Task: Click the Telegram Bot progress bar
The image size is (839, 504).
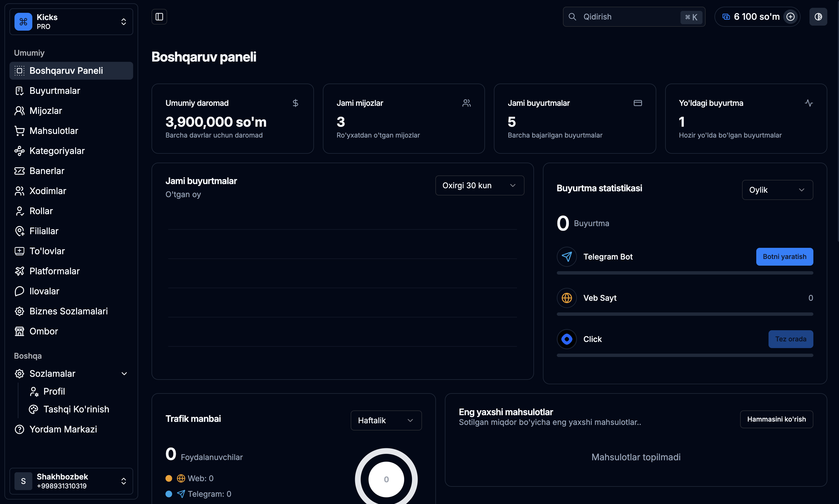Action: 684,273
